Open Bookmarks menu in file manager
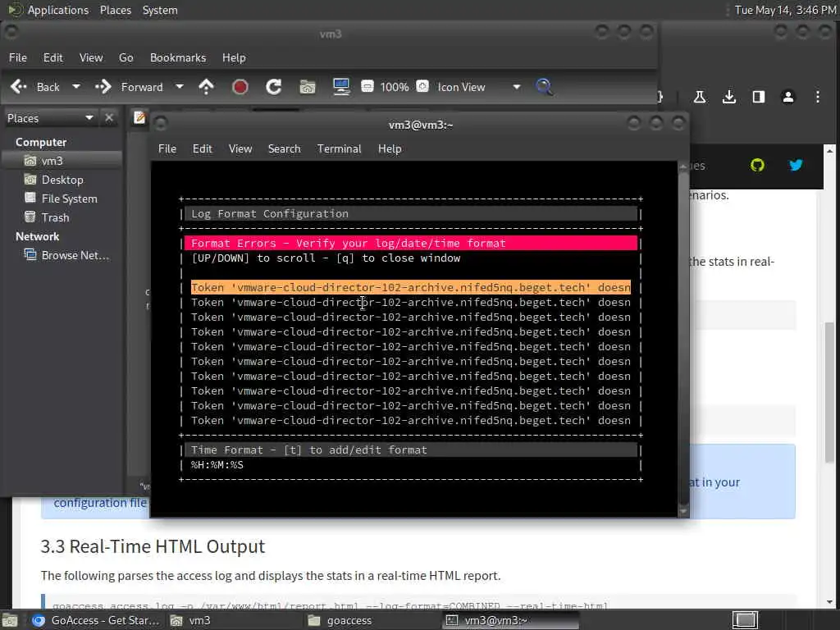840x630 pixels. [178, 57]
